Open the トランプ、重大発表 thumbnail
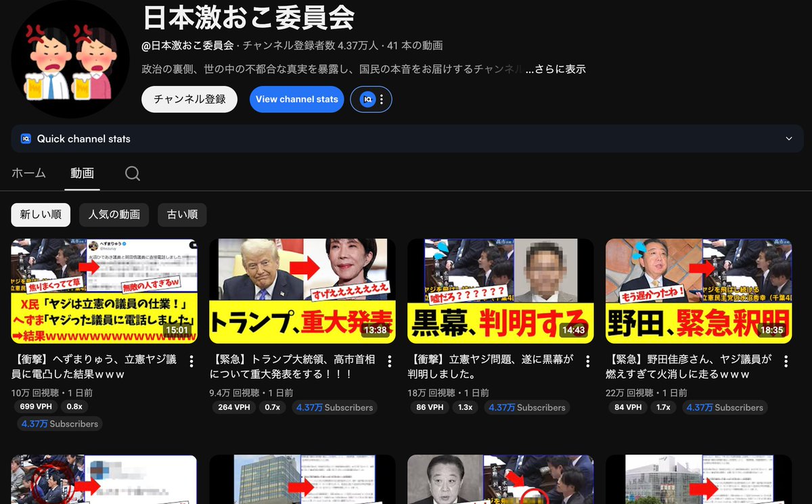 click(302, 291)
